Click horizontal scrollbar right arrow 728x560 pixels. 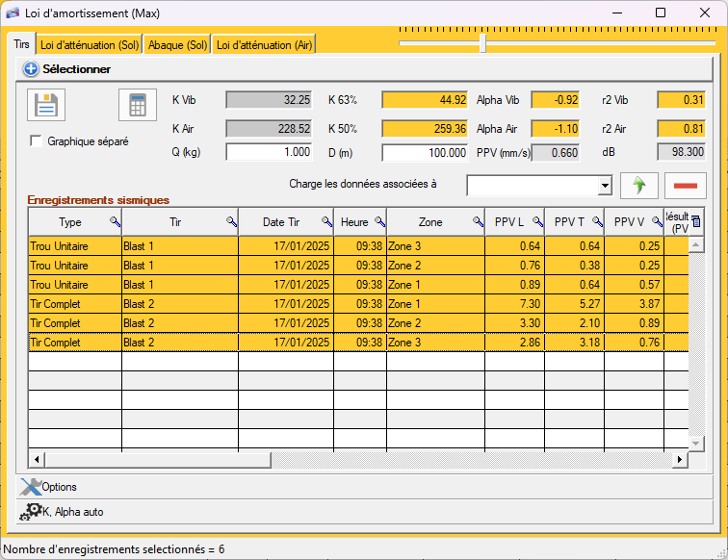[x=680, y=460]
